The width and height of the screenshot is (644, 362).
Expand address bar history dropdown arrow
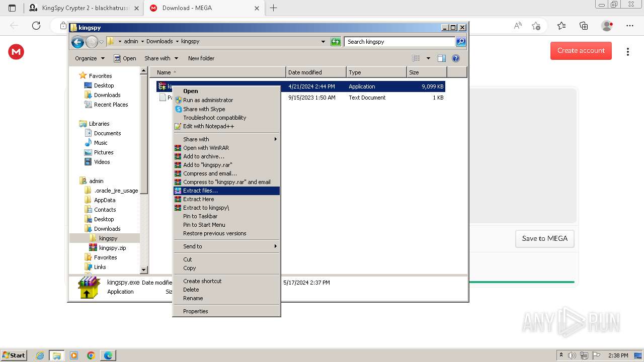point(323,42)
